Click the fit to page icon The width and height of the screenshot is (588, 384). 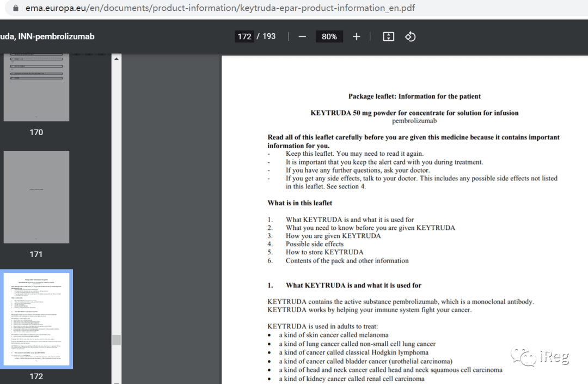388,36
